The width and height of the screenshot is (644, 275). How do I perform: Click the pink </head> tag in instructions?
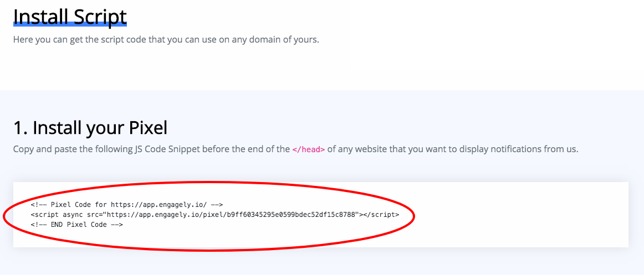click(x=309, y=149)
